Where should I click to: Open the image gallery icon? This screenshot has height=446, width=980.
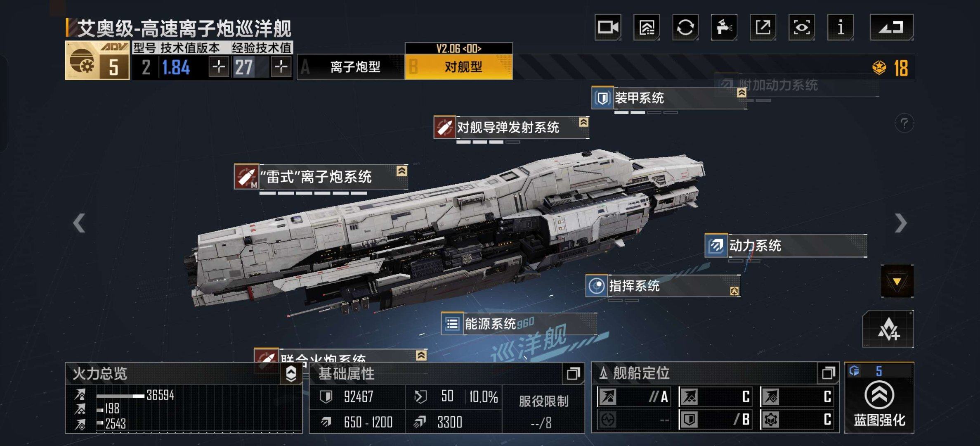coord(647,27)
